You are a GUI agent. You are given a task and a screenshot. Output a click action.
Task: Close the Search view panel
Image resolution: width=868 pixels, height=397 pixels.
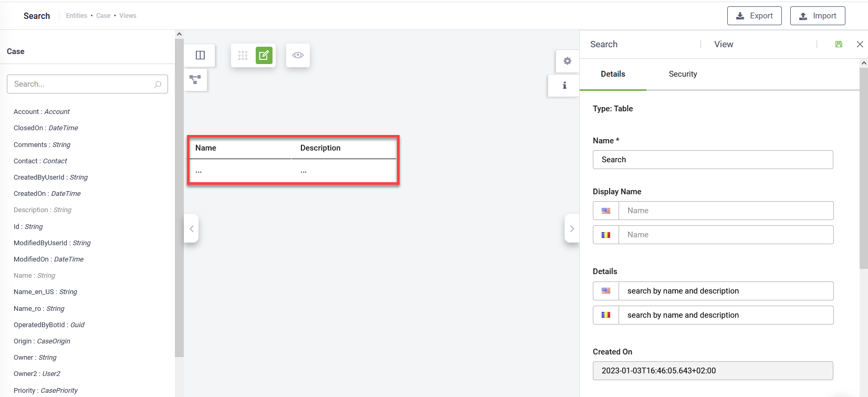click(x=860, y=44)
